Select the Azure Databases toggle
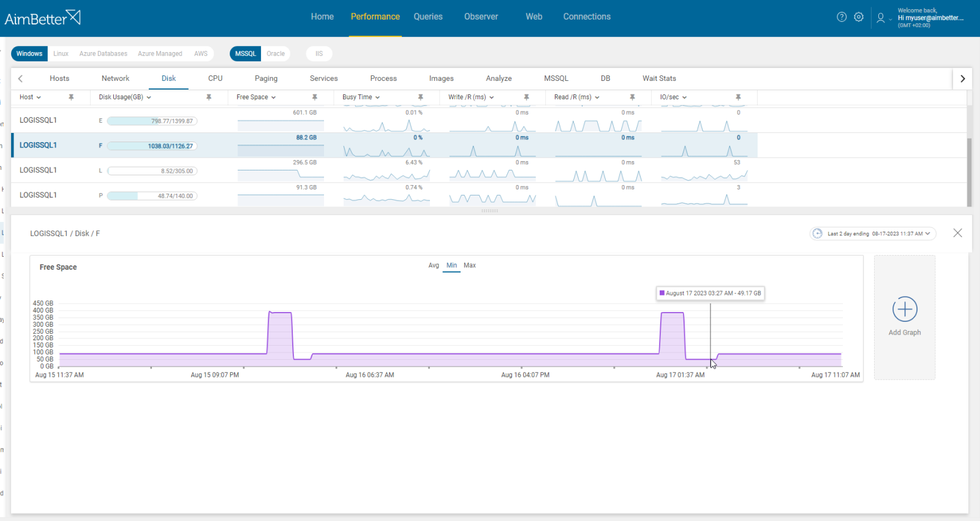 pos(104,54)
